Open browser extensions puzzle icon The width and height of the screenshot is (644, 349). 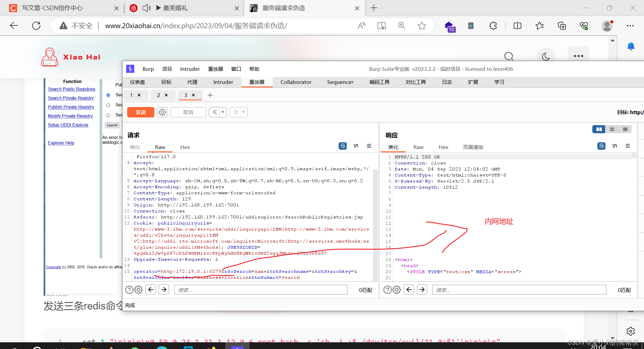[493, 26]
